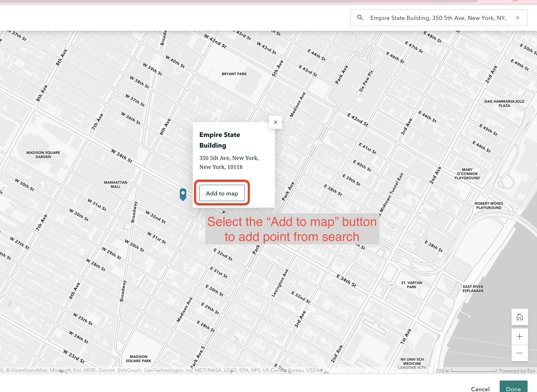
Task: Clear the search text with X
Action: point(518,18)
